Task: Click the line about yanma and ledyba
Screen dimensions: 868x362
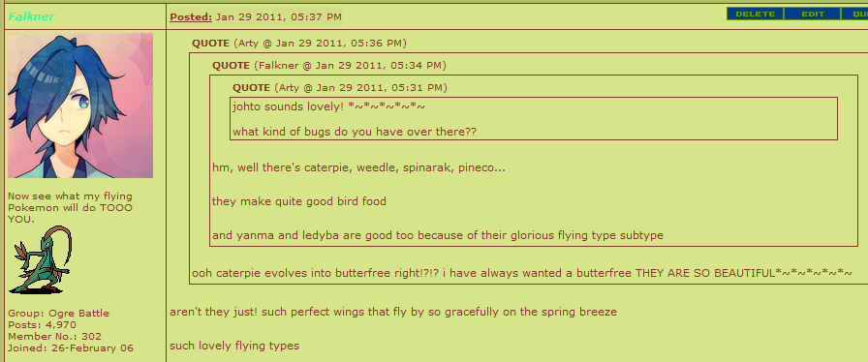Action: (438, 236)
